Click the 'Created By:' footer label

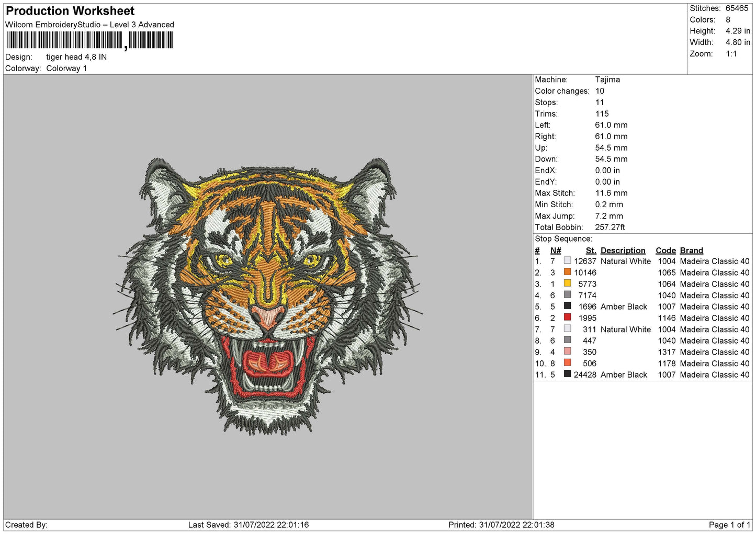26,525
